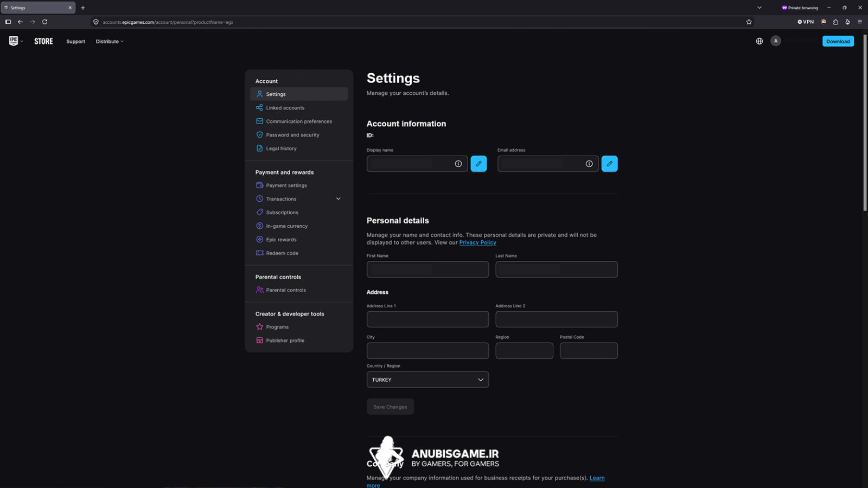Open the browser application menu
The image size is (868, 488).
(860, 22)
